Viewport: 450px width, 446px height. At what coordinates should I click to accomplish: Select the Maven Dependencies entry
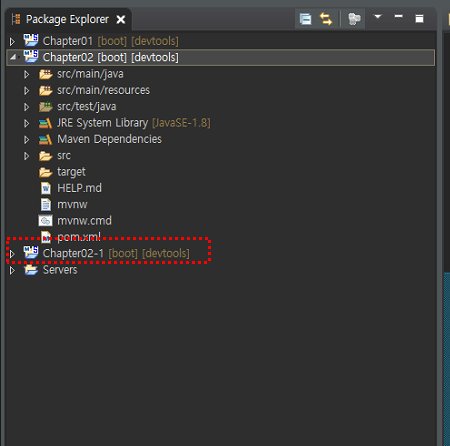[109, 139]
